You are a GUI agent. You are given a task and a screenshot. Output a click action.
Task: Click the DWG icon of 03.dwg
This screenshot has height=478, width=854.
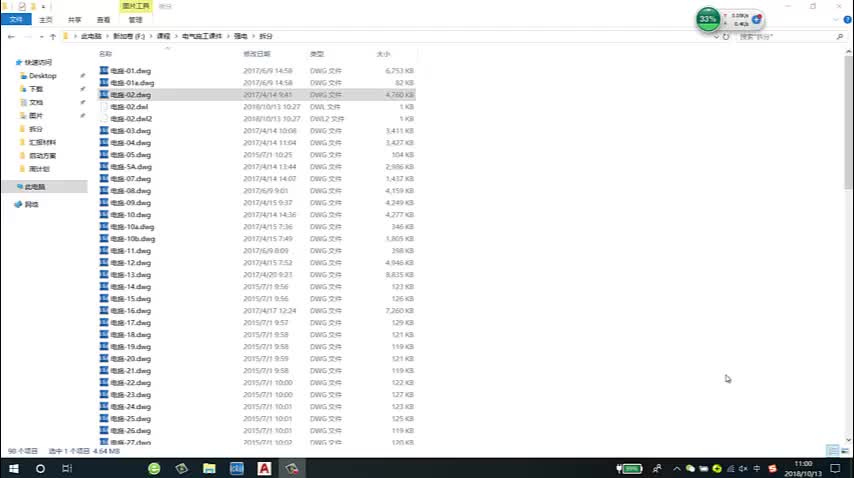[104, 131]
